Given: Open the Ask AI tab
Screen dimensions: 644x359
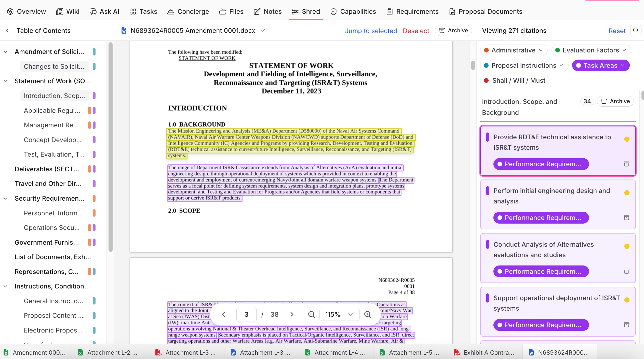Looking at the screenshot, I should point(104,11).
